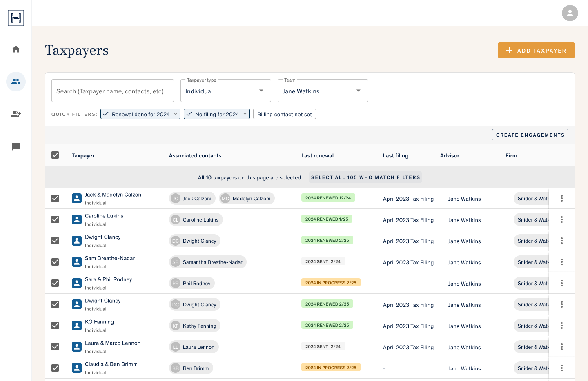Open the Home page from sidebar
Image resolution: width=588 pixels, height=381 pixels.
[16, 49]
